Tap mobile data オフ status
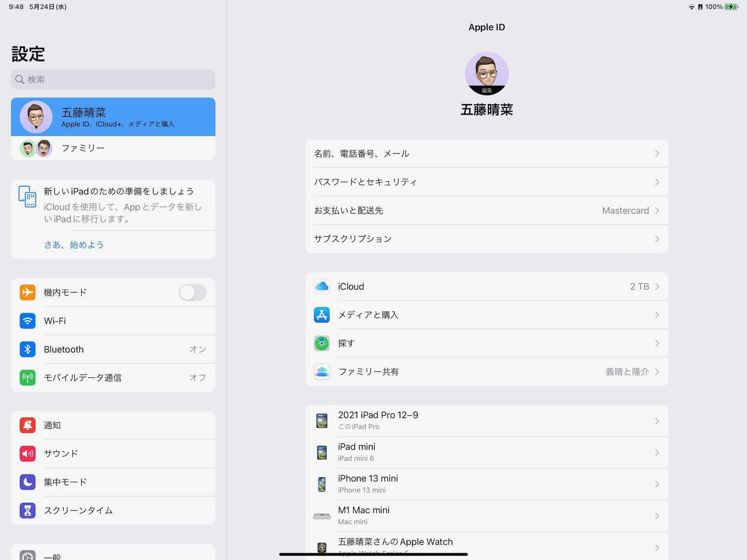 click(198, 378)
